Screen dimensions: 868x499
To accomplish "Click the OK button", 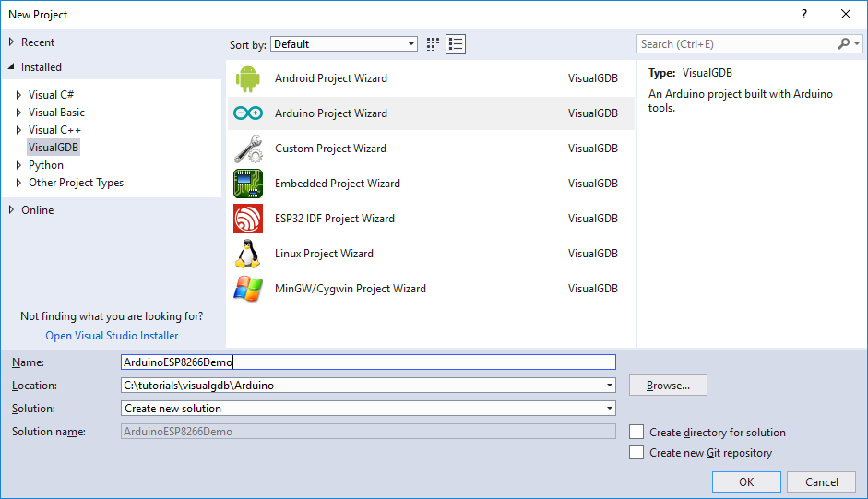I will tap(746, 481).
